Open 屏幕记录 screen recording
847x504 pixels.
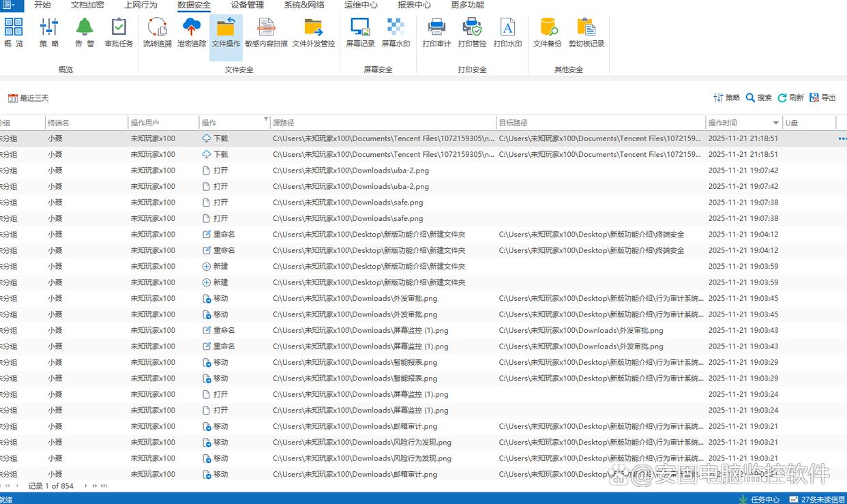coord(359,32)
